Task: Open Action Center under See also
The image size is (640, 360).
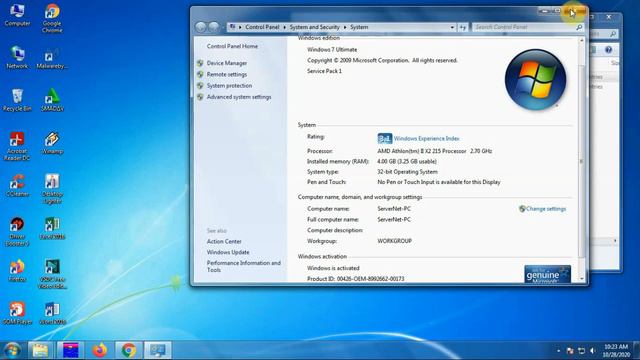Action: (x=224, y=241)
